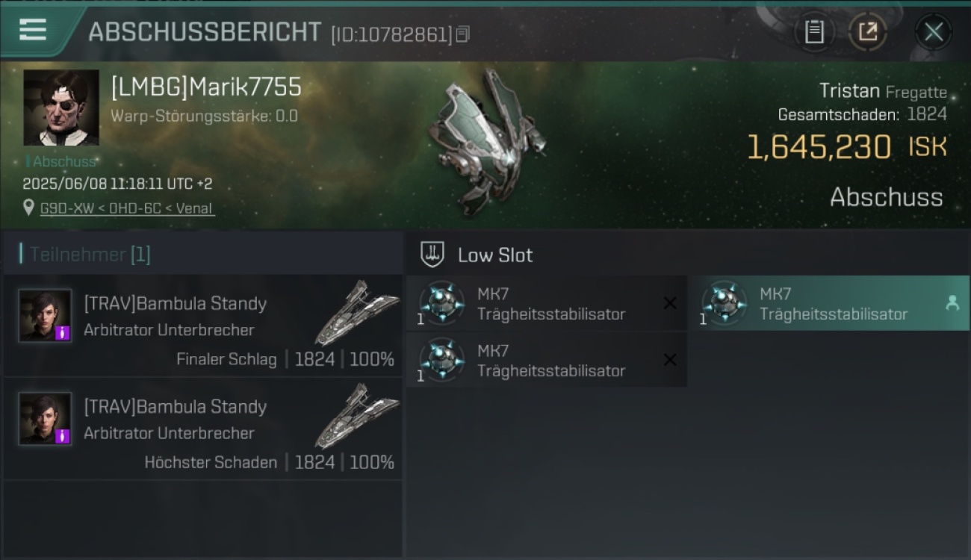This screenshot has height=560, width=971.
Task: Click X on first MK7 Trägheitsstabilisator
Action: (670, 303)
